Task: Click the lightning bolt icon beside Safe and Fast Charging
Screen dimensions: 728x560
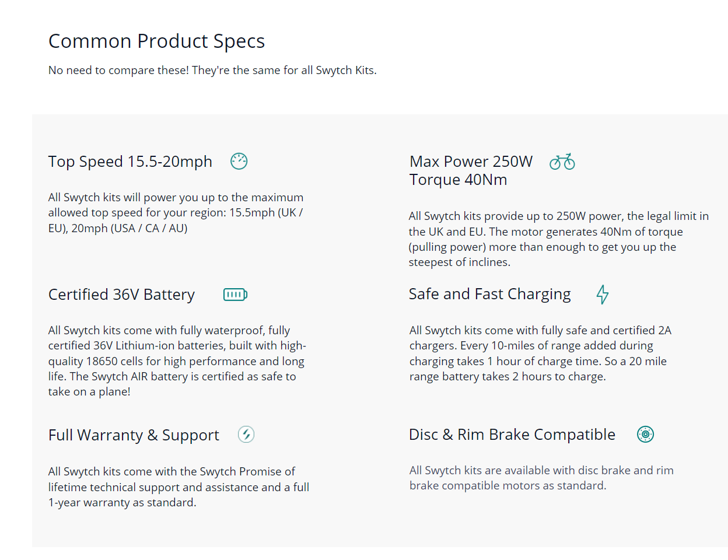Action: [x=603, y=295]
